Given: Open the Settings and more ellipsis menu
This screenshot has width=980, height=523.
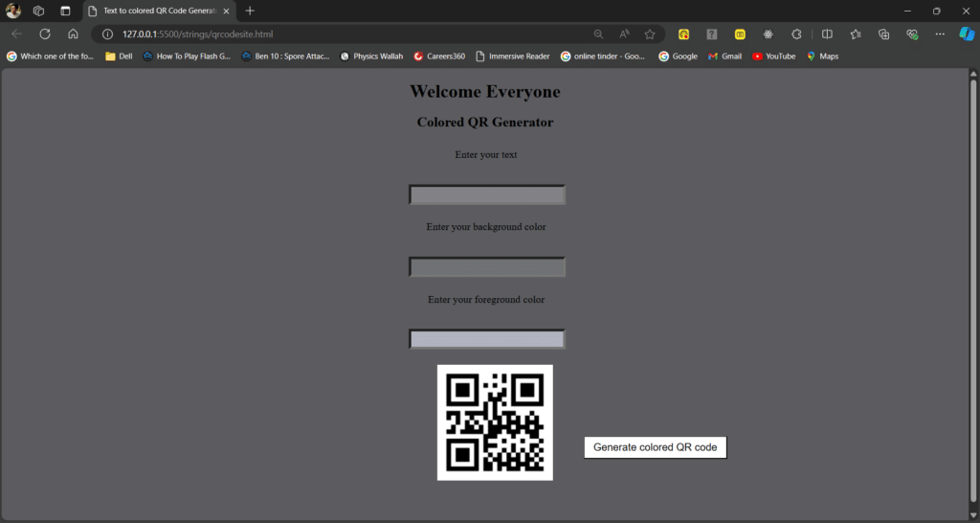Looking at the screenshot, I should click(940, 34).
